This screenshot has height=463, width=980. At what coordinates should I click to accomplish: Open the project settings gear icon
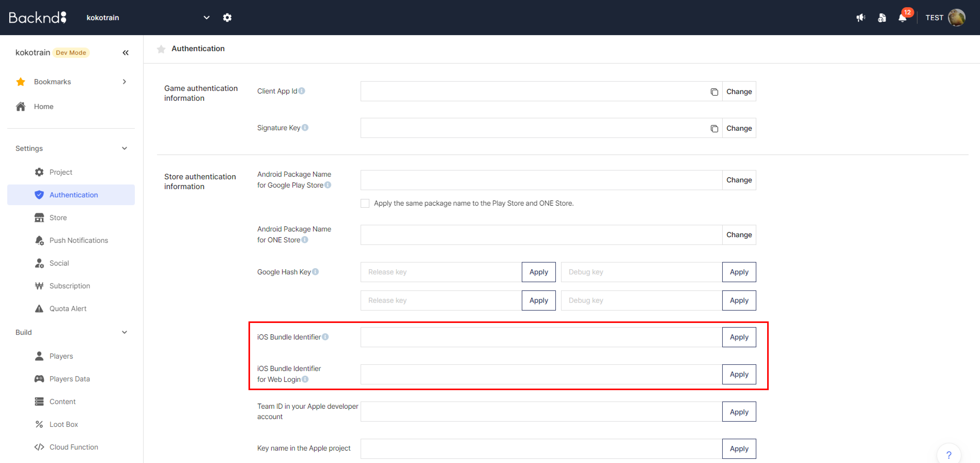click(227, 17)
